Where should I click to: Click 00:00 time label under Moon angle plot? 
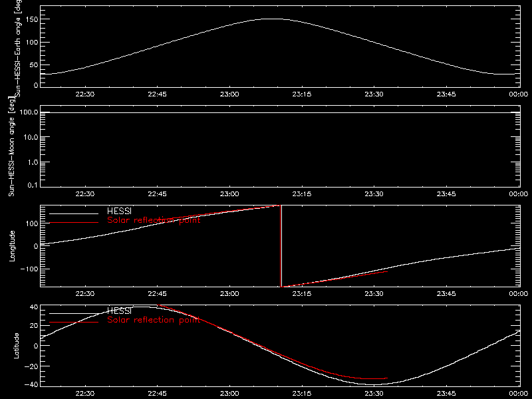click(519, 194)
